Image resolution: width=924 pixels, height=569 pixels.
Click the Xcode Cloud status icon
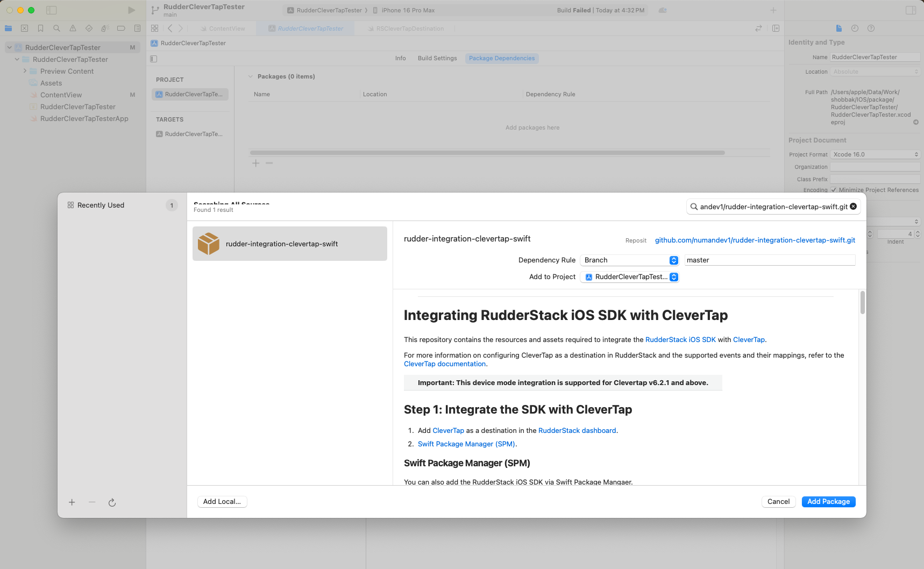(663, 10)
